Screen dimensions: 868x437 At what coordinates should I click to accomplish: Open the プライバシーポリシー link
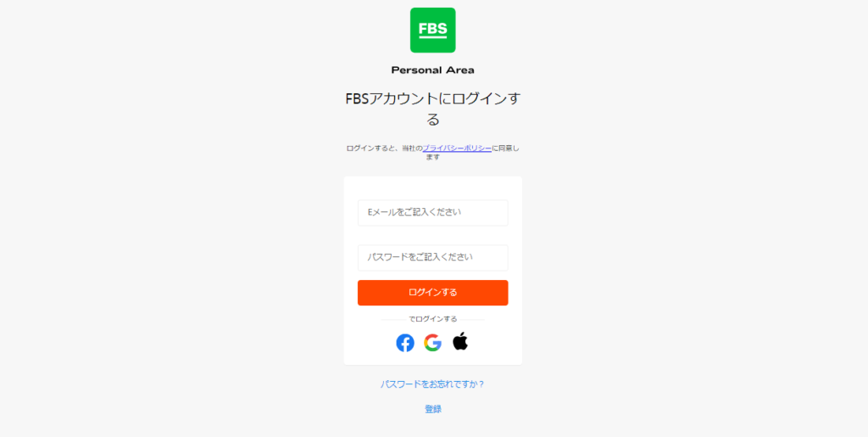click(457, 148)
